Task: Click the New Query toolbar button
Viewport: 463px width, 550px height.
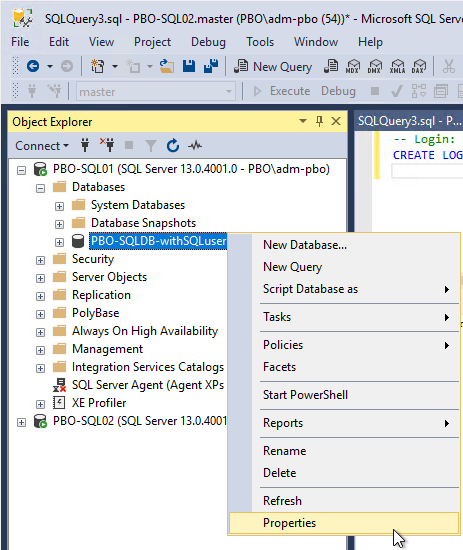Action: tap(273, 66)
